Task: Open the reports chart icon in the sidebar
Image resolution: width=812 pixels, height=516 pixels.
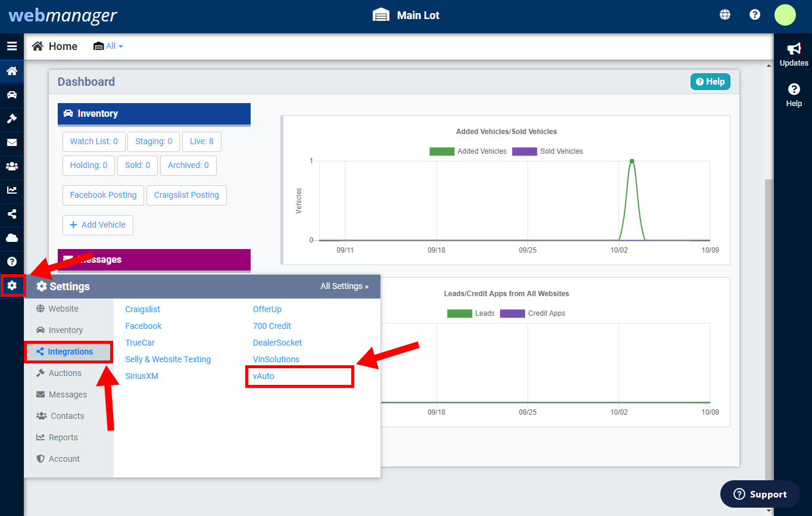Action: [12, 190]
